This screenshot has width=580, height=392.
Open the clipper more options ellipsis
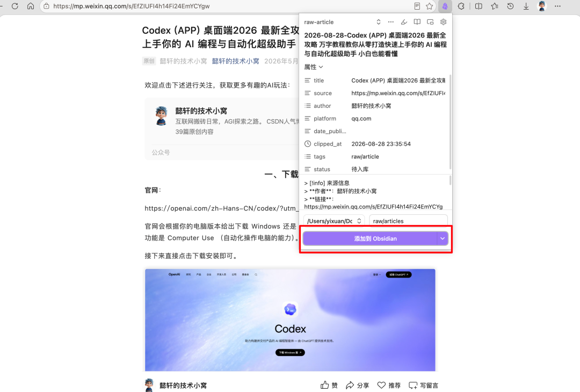click(390, 22)
